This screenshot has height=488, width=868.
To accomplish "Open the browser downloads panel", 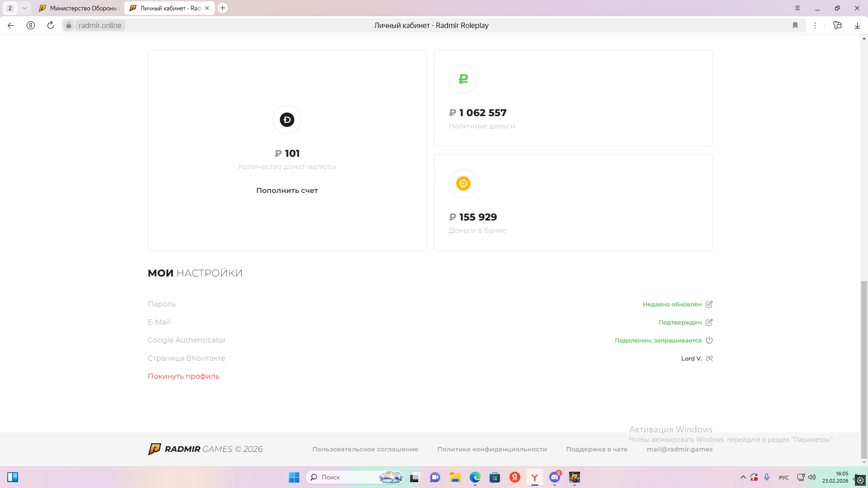I will tap(857, 25).
